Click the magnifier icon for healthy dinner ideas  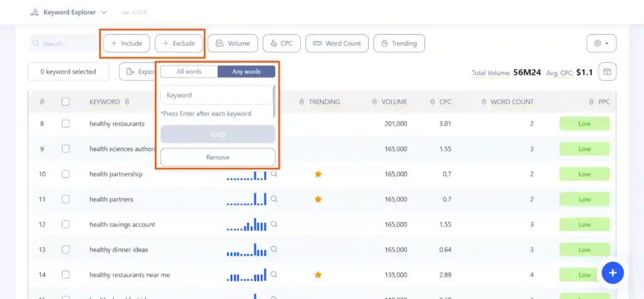274,250
